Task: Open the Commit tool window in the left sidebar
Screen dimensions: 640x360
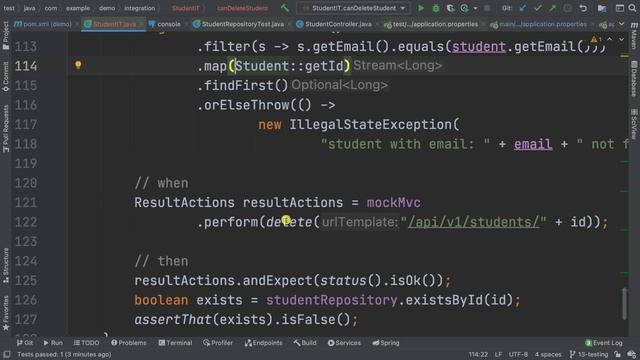Action: [6, 77]
